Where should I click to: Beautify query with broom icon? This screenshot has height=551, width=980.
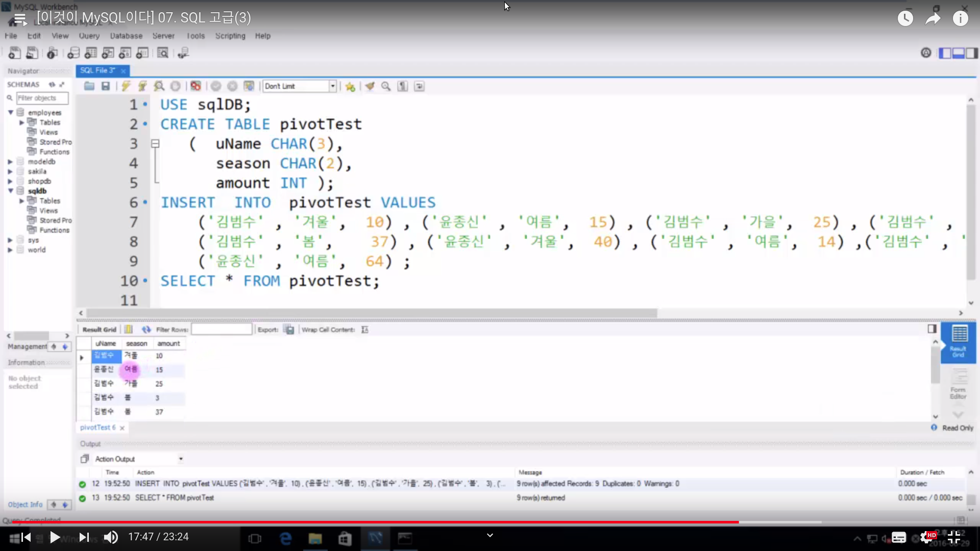point(370,86)
